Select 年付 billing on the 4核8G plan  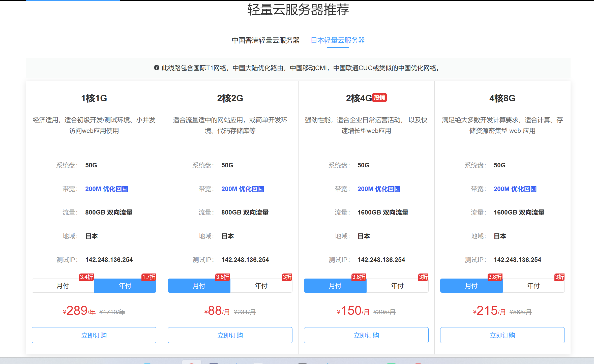[x=533, y=286]
